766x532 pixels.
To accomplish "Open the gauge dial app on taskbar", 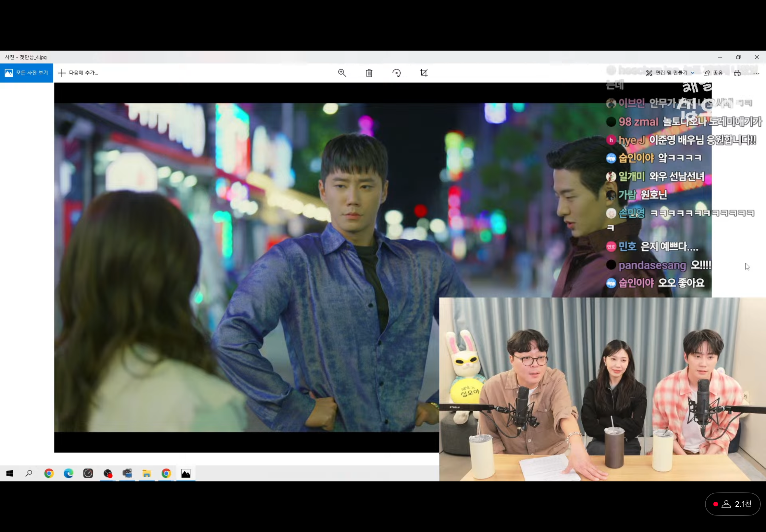I will point(88,473).
